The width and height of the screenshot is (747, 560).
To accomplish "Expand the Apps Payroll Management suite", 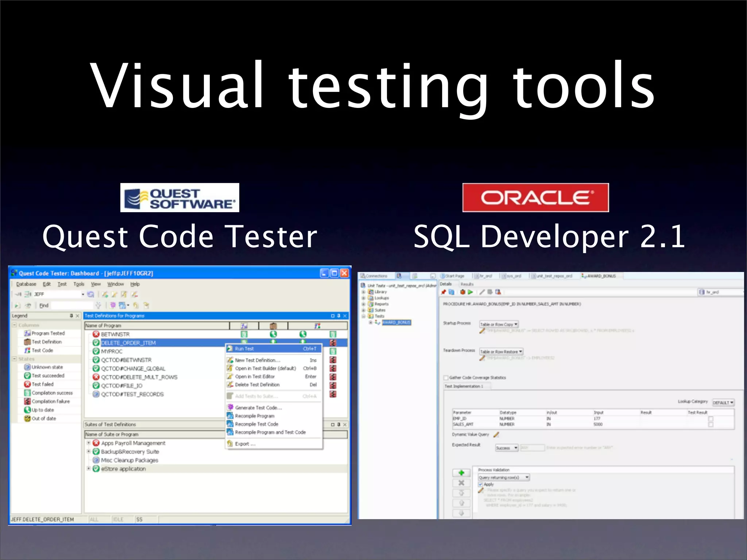I will tap(89, 443).
